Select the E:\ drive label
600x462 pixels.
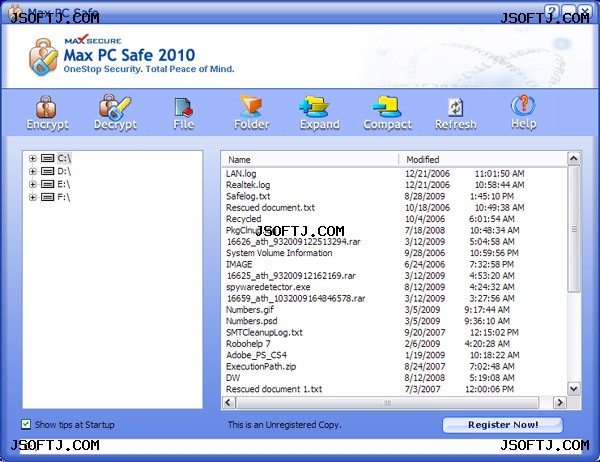click(x=64, y=184)
